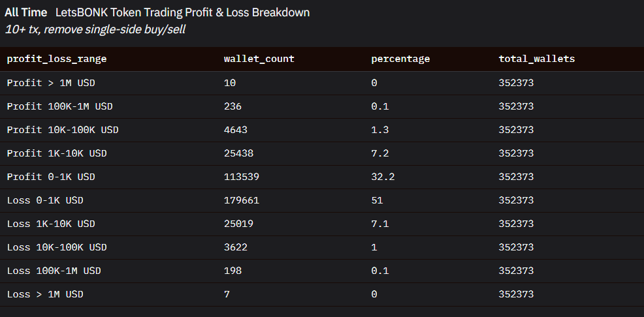Select total_wallets 352373 in Loss > 1M row

click(x=516, y=294)
